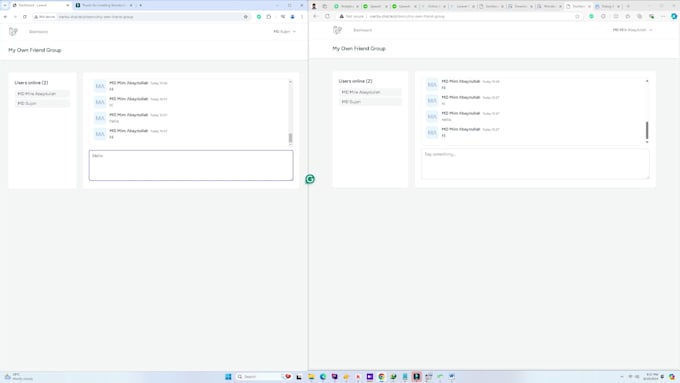680x383 pixels.
Task: Click scroll-up arrow of right chat list
Action: point(647,81)
